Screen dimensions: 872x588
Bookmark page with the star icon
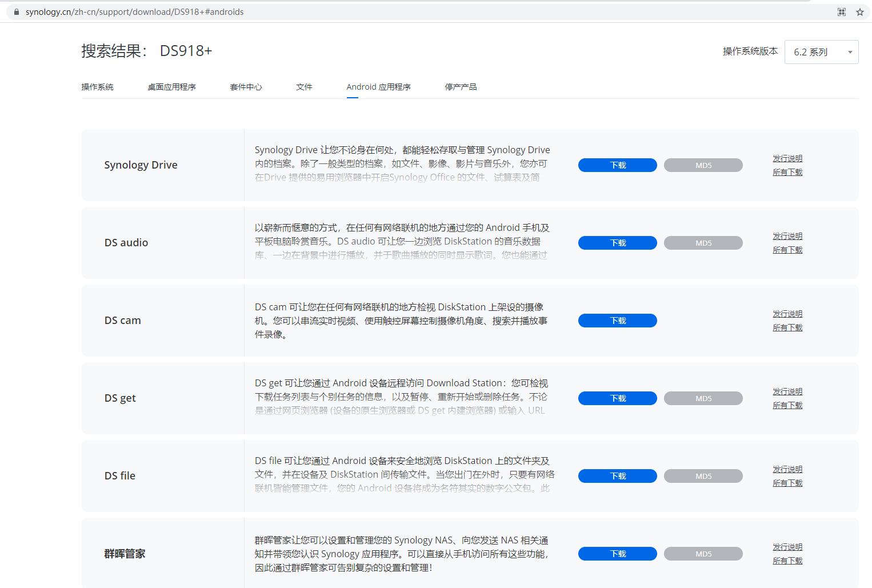[x=860, y=12]
